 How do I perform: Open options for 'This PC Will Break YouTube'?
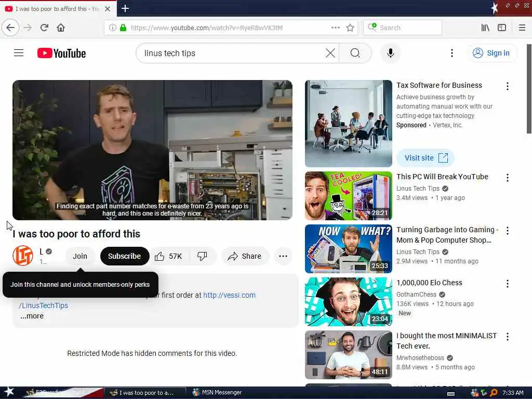[507, 178]
